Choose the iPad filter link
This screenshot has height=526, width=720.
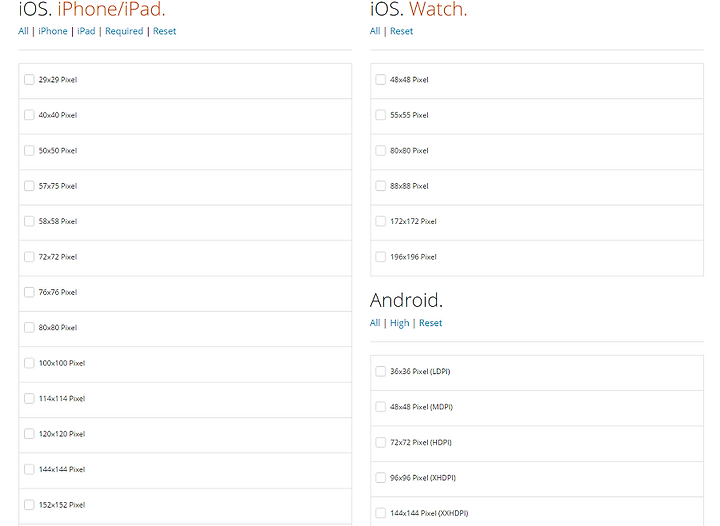pyautogui.click(x=86, y=31)
